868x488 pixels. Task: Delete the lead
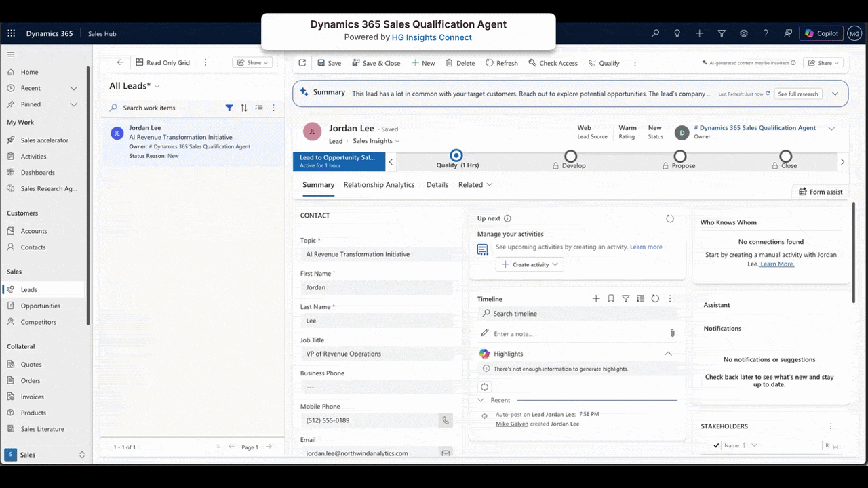(x=460, y=63)
